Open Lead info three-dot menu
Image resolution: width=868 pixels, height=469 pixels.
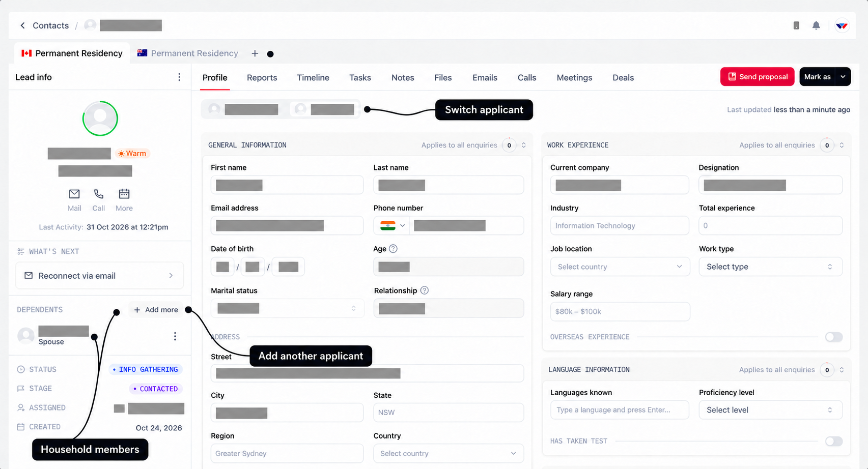pyautogui.click(x=179, y=77)
